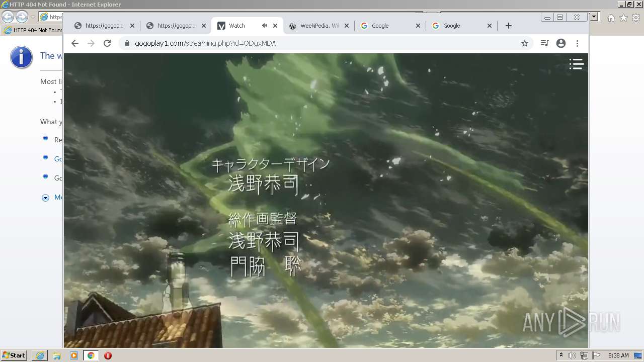
Task: Close the leftmost gogoplay tab
Action: tap(132, 26)
